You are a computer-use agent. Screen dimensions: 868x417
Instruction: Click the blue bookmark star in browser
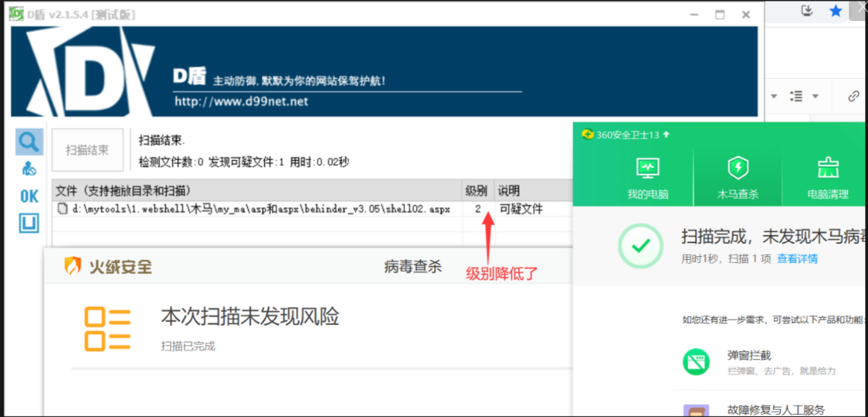coord(835,11)
